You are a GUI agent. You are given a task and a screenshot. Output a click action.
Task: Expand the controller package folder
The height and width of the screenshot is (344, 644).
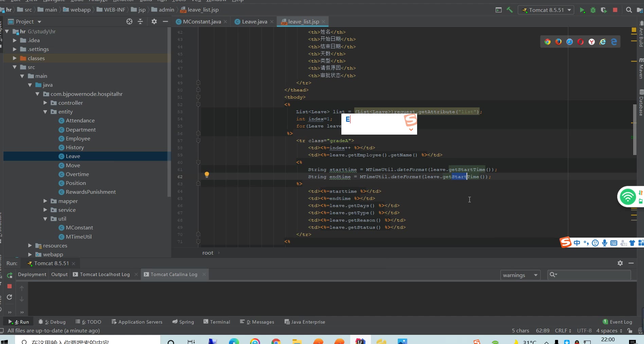click(x=45, y=103)
